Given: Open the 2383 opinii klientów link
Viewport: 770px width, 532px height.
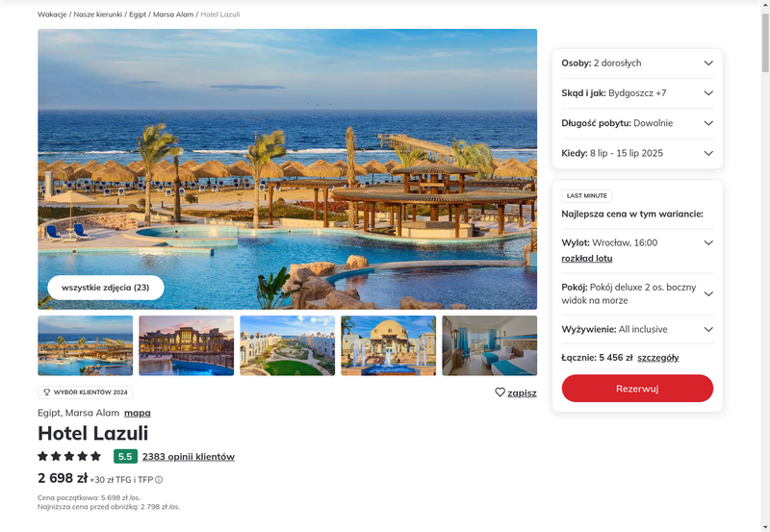Looking at the screenshot, I should click(x=189, y=456).
